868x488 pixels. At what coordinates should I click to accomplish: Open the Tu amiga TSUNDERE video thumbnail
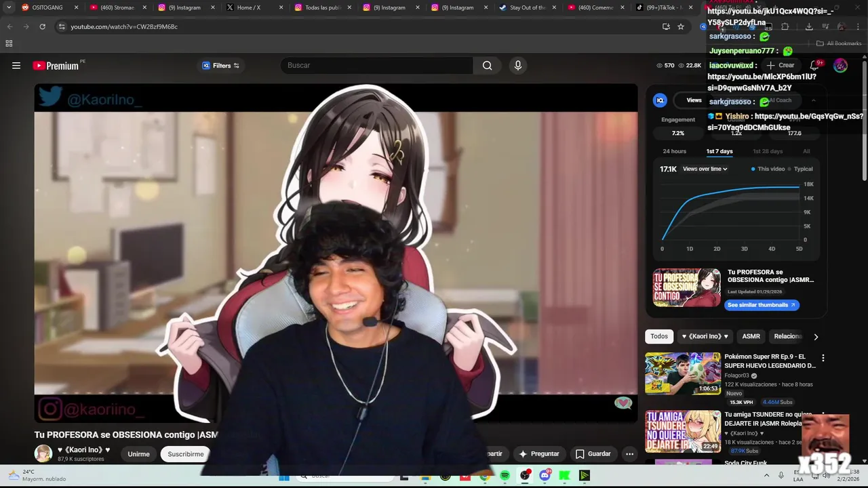[683, 431]
